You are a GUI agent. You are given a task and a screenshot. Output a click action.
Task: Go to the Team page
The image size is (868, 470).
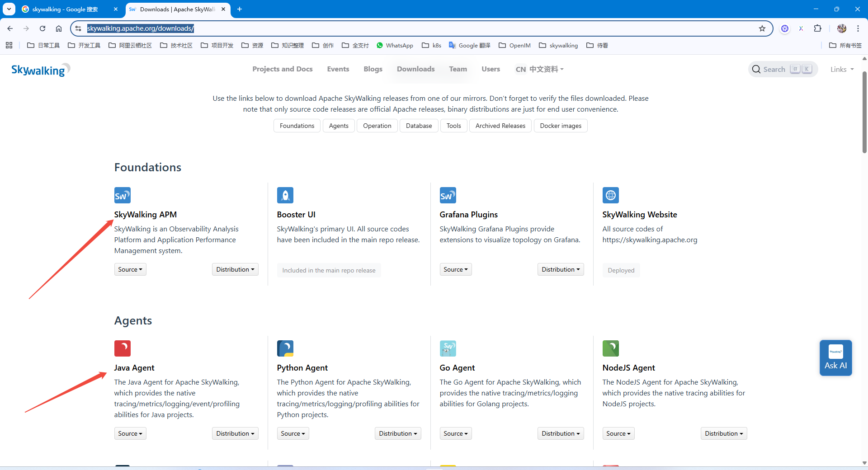pos(458,69)
